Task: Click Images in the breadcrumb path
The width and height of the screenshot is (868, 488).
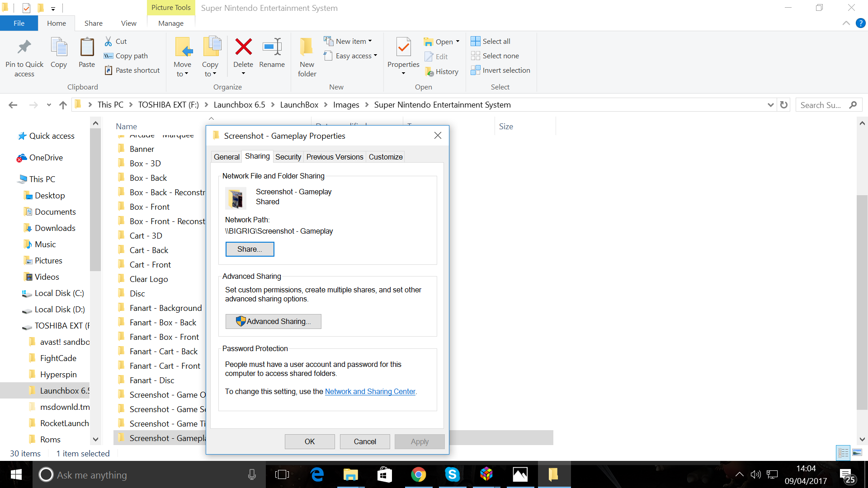Action: 346,105
